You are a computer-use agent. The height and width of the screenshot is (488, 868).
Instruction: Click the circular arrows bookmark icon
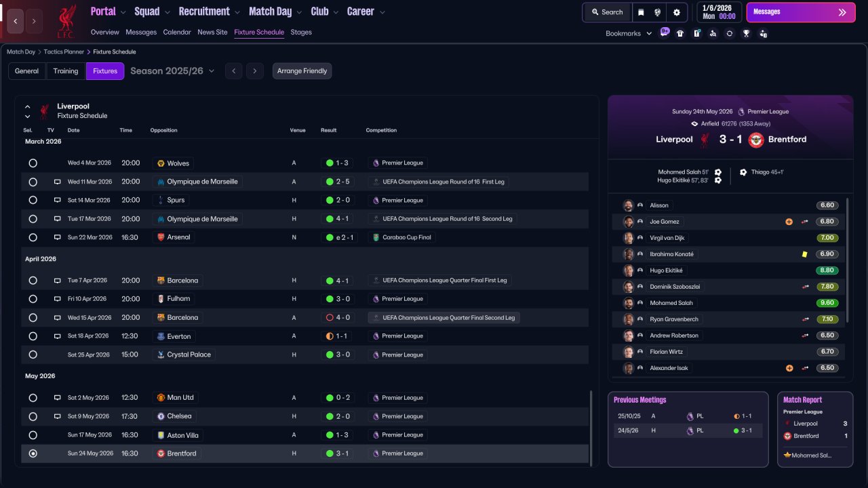coord(730,33)
